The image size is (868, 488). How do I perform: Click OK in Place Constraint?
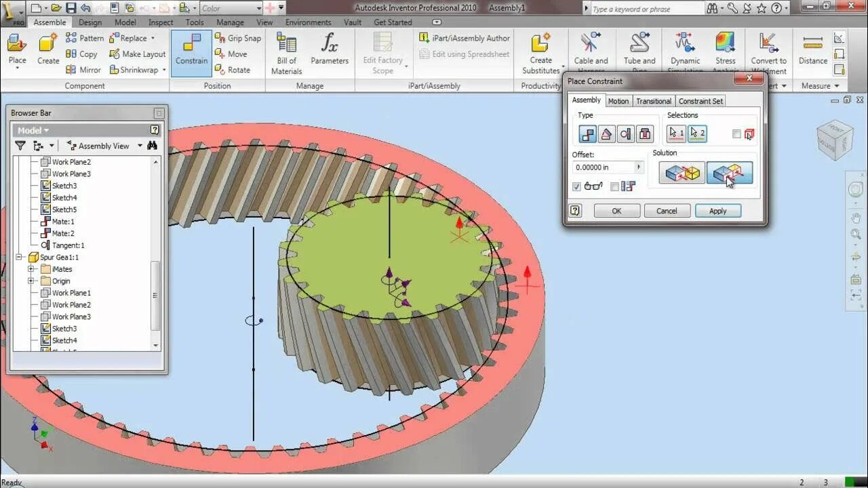616,211
